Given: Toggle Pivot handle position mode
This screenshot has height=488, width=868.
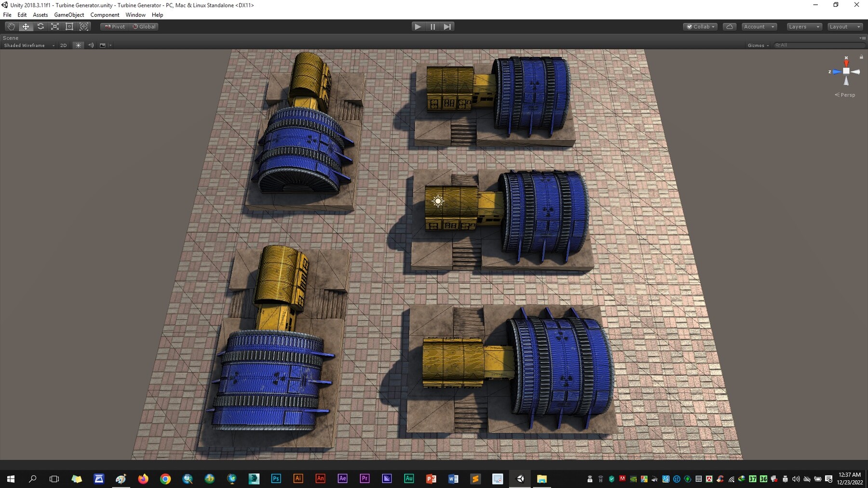Looking at the screenshot, I should [114, 26].
